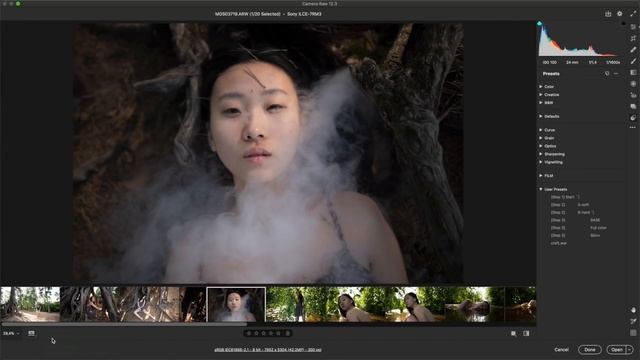This screenshot has height=360, width=640.
Task: Click the ISO 100 value under histogram
Action: point(549,62)
